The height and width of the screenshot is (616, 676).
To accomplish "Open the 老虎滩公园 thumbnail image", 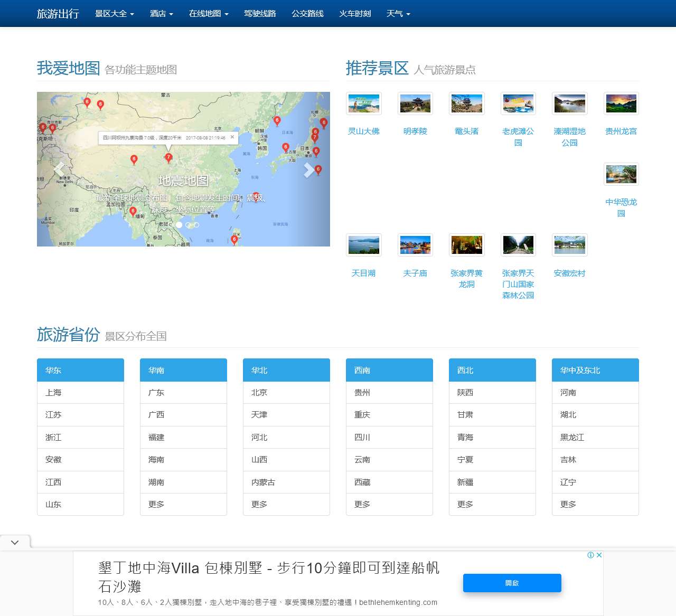I will [518, 103].
